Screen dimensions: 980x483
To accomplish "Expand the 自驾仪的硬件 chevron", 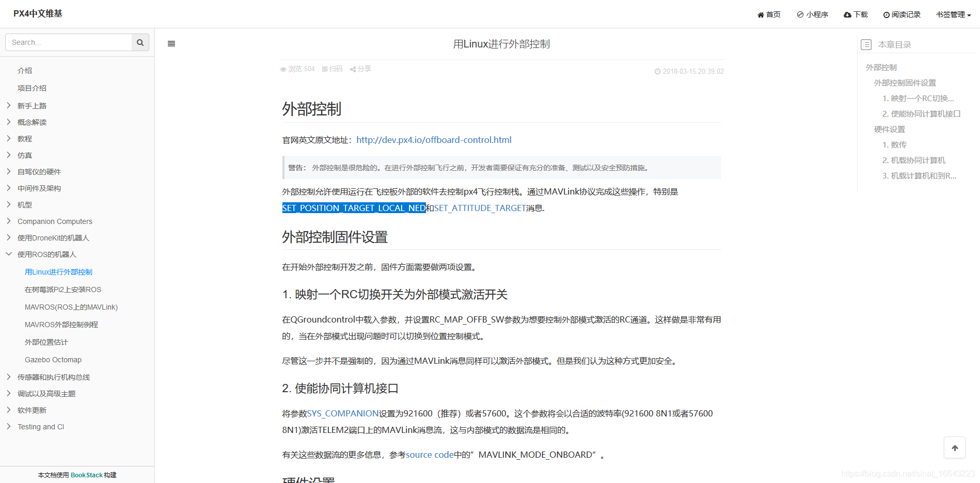I will (x=9, y=171).
